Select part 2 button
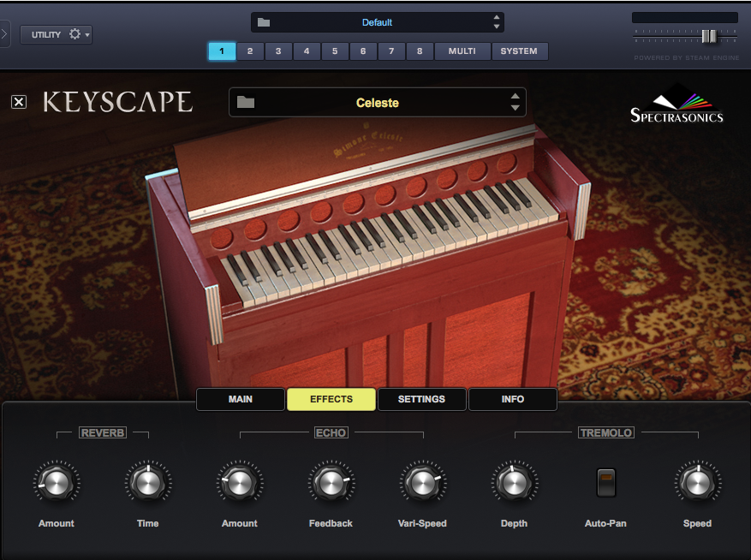This screenshot has height=560, width=751. click(250, 51)
